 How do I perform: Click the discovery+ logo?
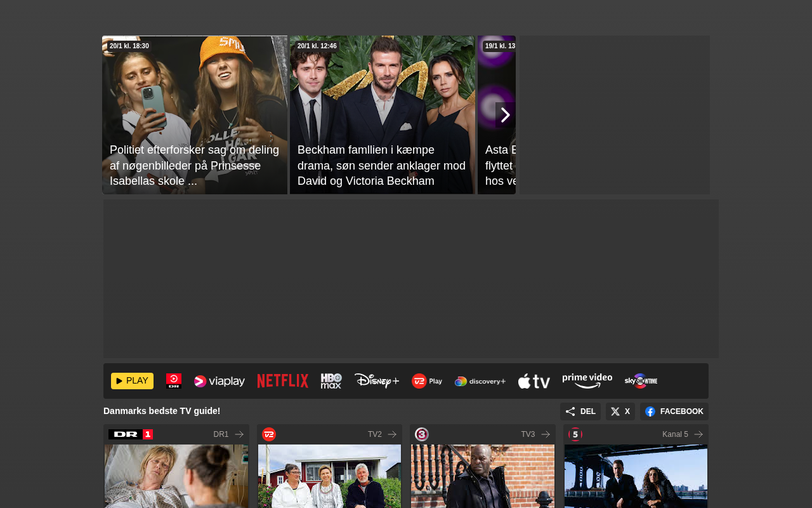click(480, 381)
